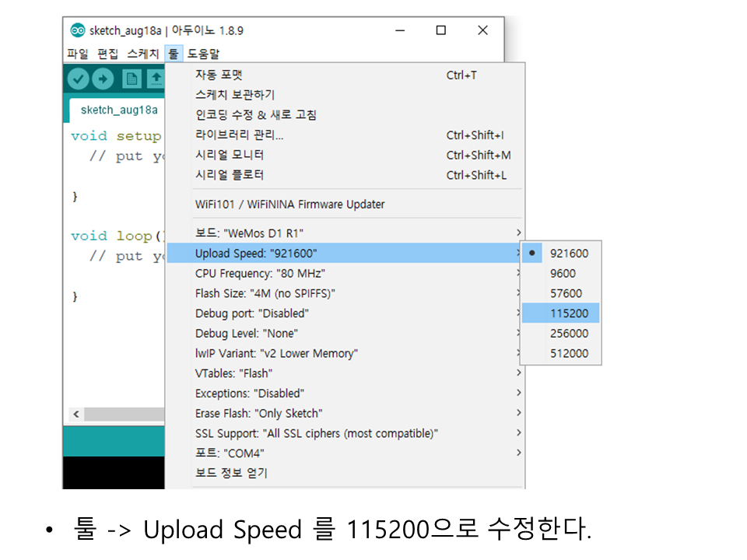The width and height of the screenshot is (747, 560).
Task: Select 115200 upload speed option
Action: coord(561,313)
